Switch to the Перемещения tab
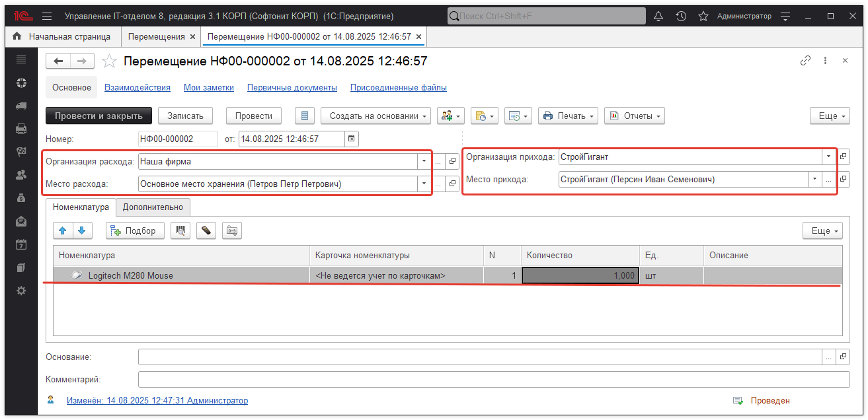868x420 pixels. 156,36
